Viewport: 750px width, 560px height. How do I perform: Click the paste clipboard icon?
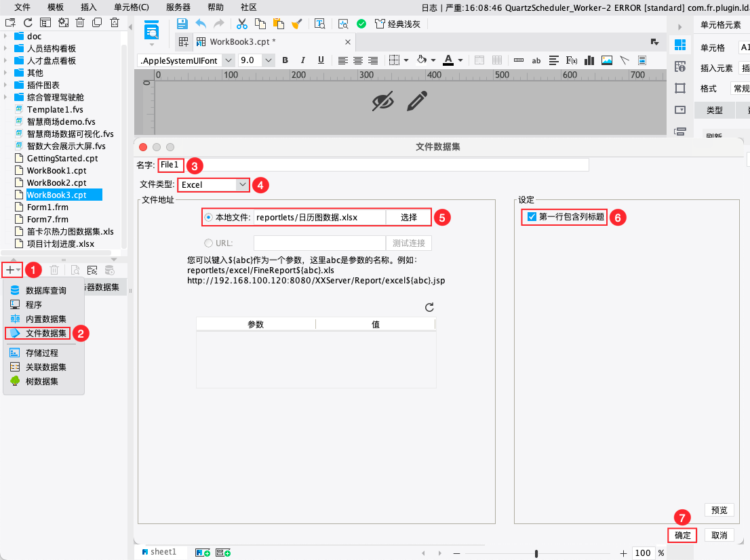(x=279, y=24)
